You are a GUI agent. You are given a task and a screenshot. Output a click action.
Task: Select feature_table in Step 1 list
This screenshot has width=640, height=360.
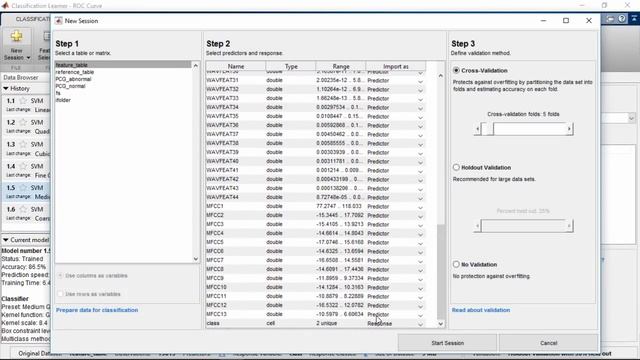[x=123, y=65]
